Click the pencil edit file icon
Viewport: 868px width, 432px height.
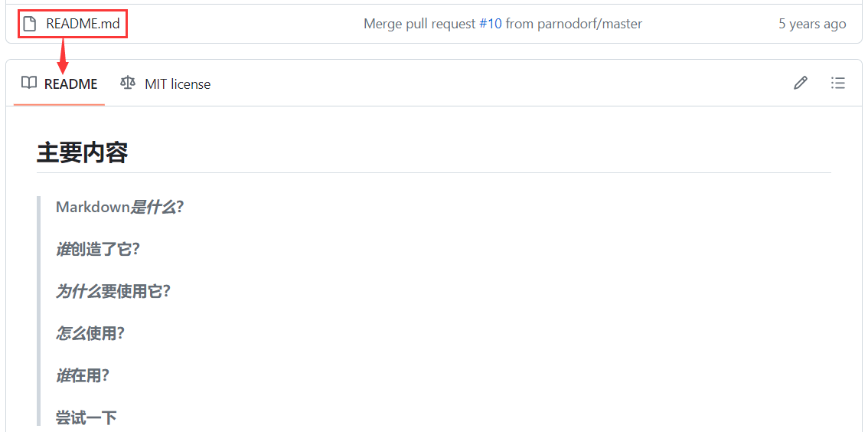(801, 83)
